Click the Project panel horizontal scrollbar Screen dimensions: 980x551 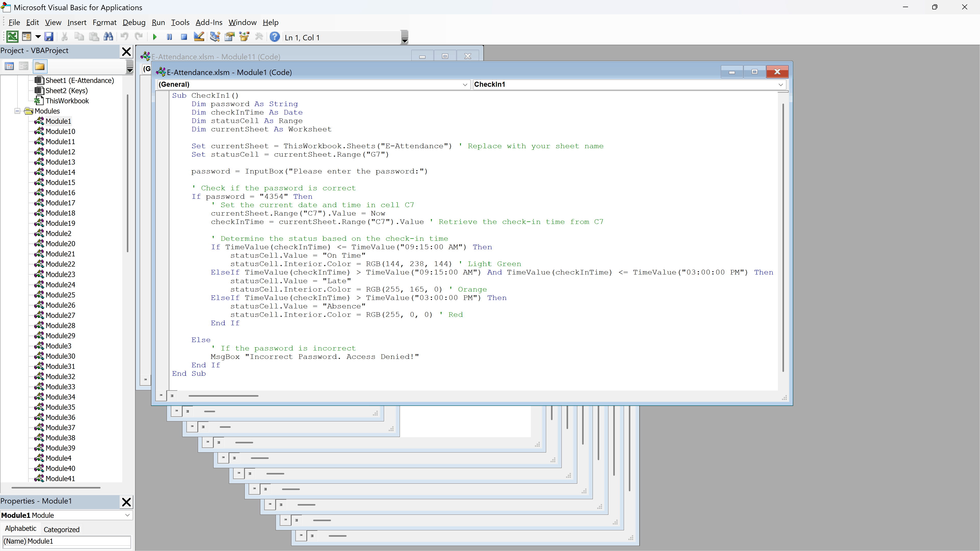[56, 487]
